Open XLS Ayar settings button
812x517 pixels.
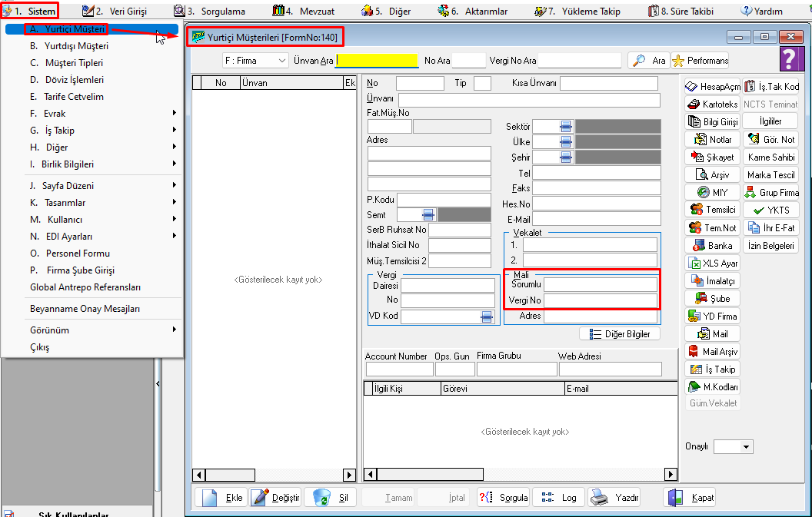pos(713,263)
